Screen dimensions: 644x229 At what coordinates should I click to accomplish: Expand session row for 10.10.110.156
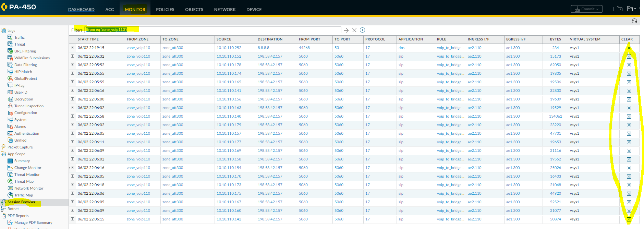[72, 99]
